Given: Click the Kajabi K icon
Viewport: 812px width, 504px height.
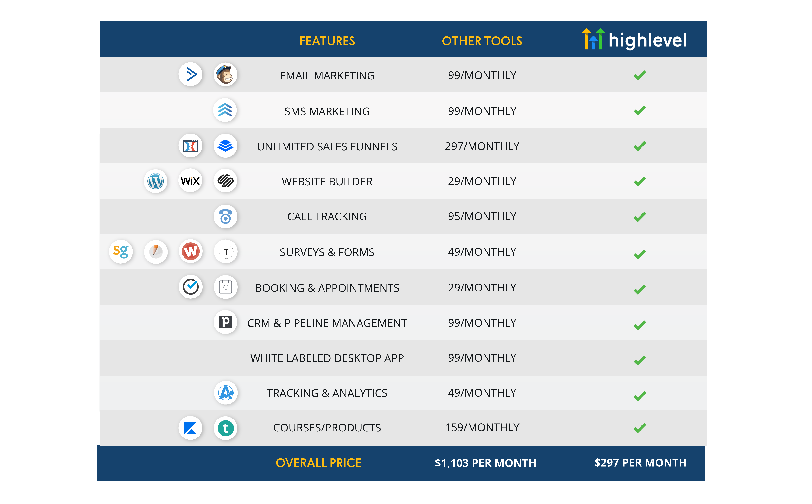Looking at the screenshot, I should click(190, 428).
